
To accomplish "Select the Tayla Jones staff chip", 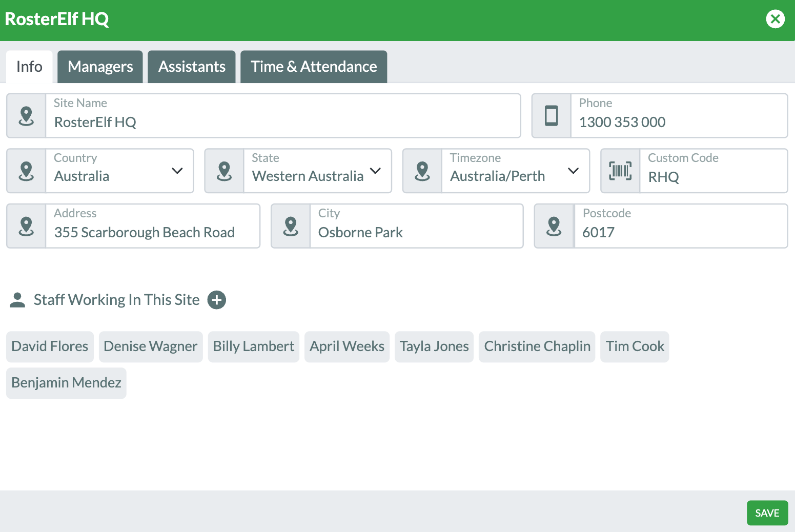I will 434,346.
